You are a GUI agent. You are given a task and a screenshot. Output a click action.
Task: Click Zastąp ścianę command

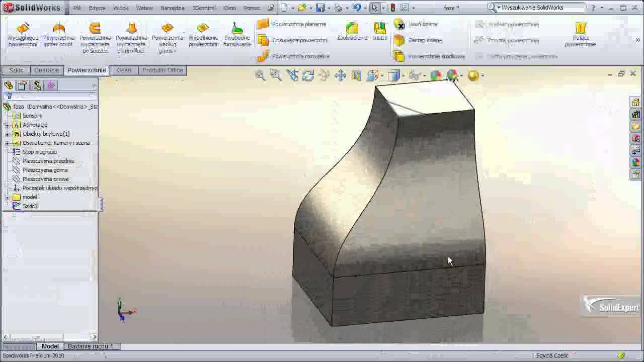pos(418,40)
